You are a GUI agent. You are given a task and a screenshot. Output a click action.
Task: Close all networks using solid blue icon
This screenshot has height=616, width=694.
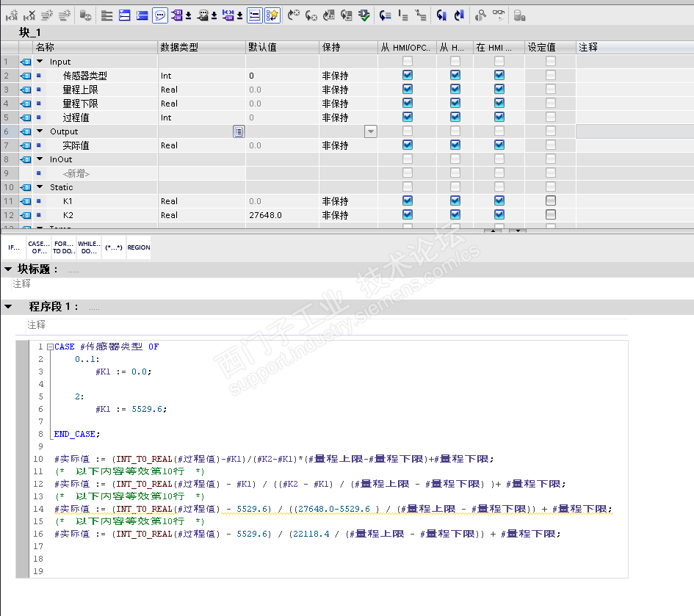[142, 16]
